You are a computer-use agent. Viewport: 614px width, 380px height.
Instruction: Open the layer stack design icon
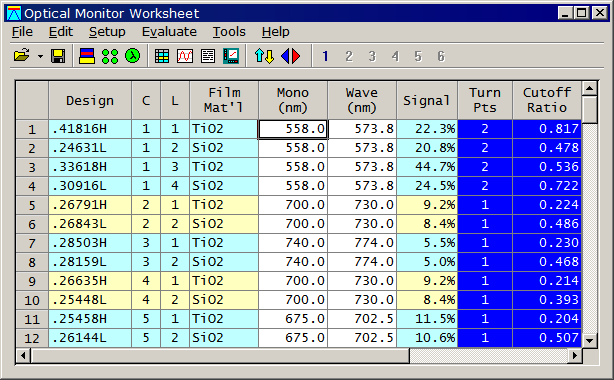point(87,56)
